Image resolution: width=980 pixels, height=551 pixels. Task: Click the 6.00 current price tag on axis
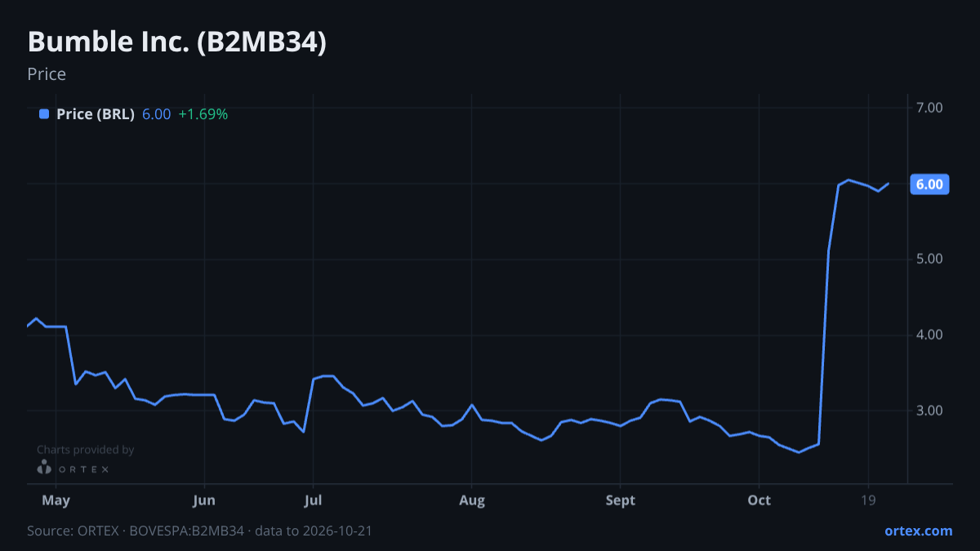pyautogui.click(x=929, y=184)
